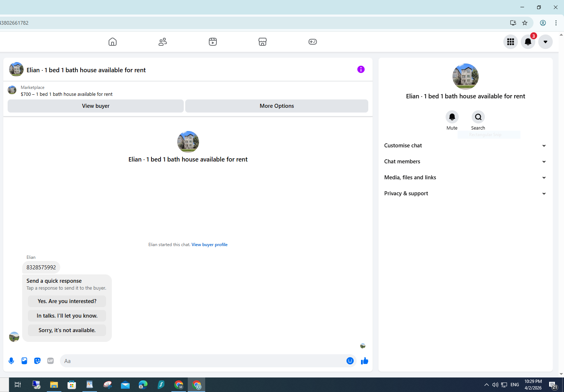Choose a GIF with the GIF icon
The height and width of the screenshot is (392, 564).
click(50, 361)
